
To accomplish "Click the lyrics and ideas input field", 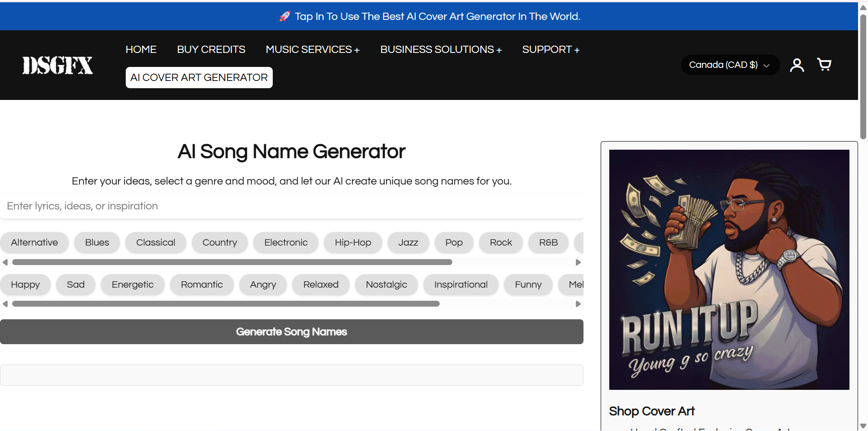I will click(291, 206).
